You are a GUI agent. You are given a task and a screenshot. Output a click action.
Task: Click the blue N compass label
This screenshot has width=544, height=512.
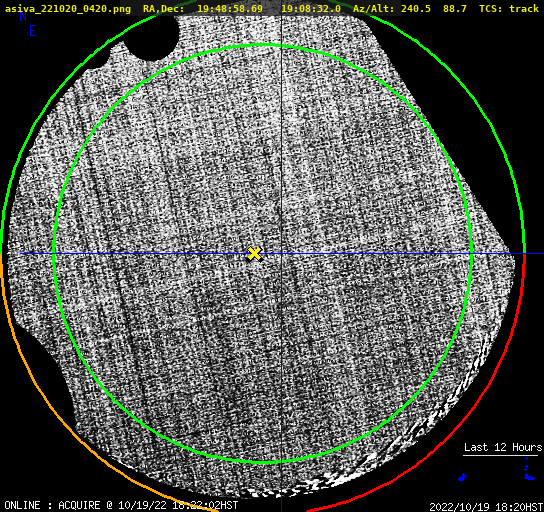click(23, 16)
